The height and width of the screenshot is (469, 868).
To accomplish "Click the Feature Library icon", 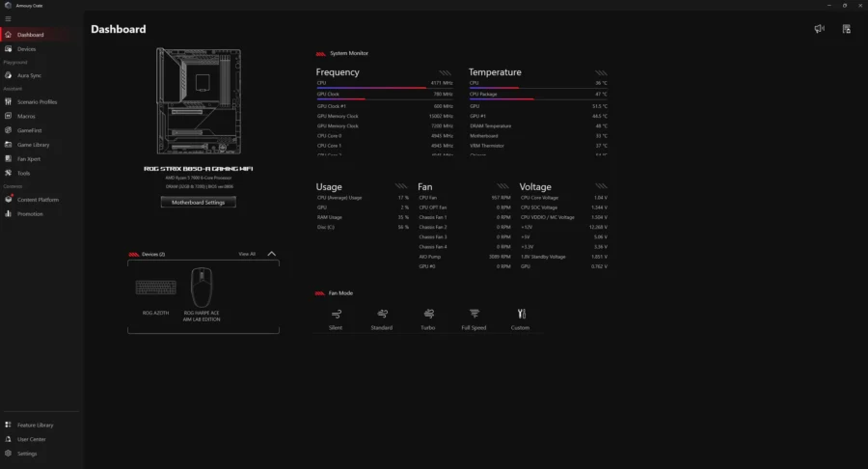I will point(9,425).
